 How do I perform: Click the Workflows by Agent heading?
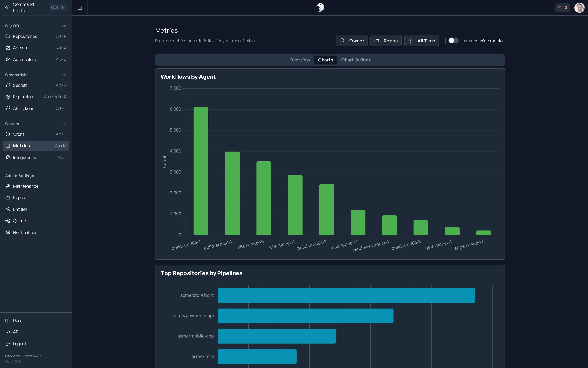188,77
